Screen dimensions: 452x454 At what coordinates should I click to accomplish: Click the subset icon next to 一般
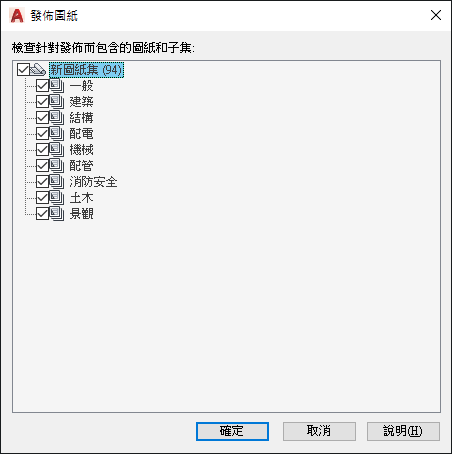point(57,86)
